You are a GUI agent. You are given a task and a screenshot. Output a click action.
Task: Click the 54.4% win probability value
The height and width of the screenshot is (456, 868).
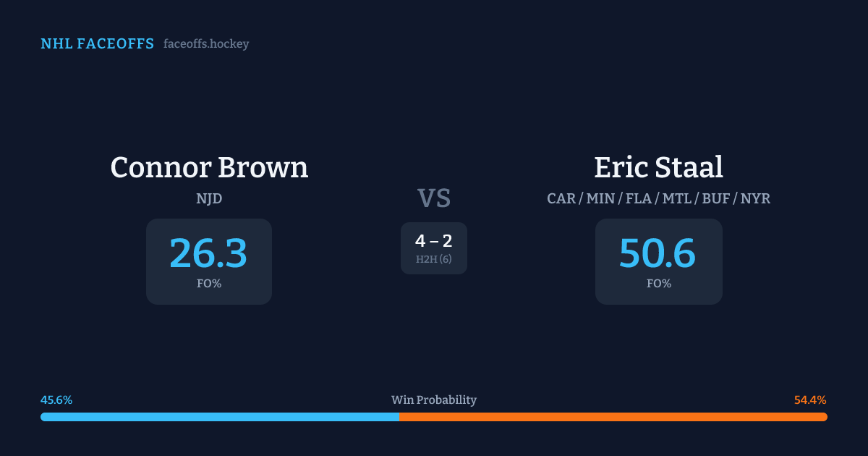(x=810, y=400)
